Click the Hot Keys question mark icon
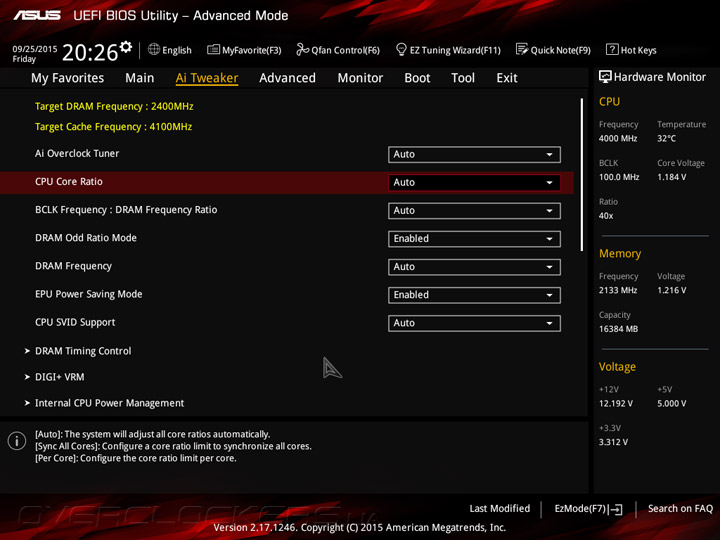This screenshot has height=540, width=720. click(x=612, y=49)
